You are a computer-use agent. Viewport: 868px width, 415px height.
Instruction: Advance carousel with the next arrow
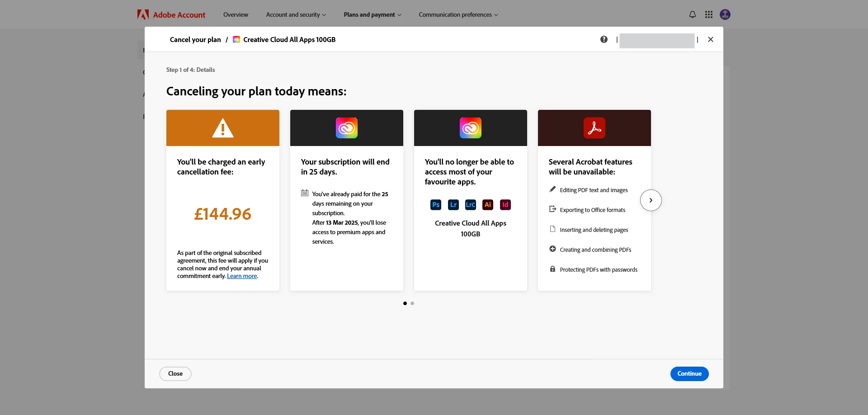(x=651, y=200)
